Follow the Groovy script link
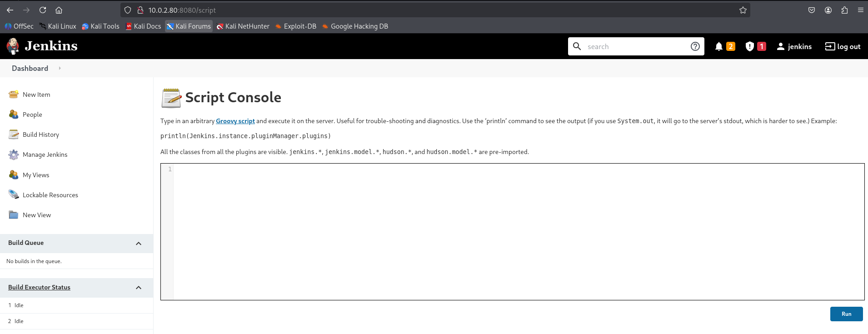This screenshot has width=868, height=334. (235, 121)
